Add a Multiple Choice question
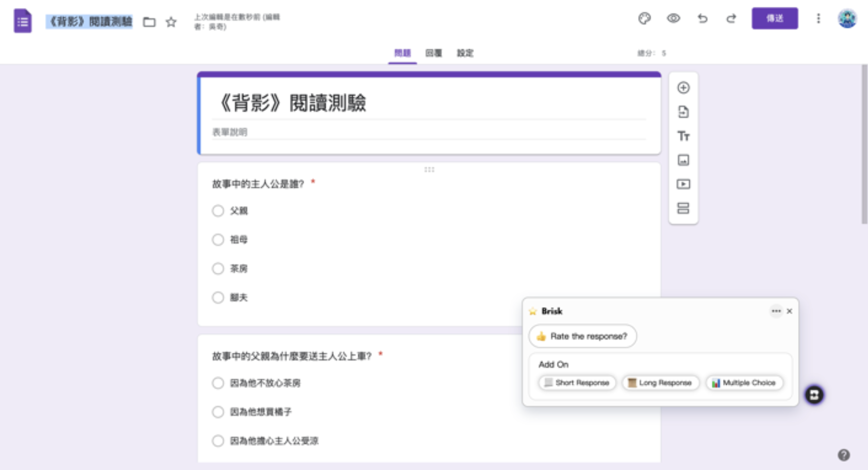This screenshot has width=868, height=470. point(744,383)
